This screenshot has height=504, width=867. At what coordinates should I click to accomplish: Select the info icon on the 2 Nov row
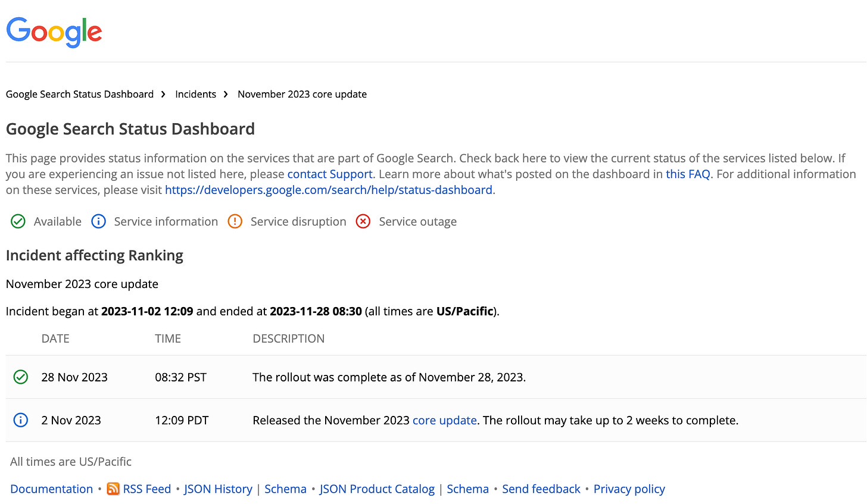click(x=20, y=420)
